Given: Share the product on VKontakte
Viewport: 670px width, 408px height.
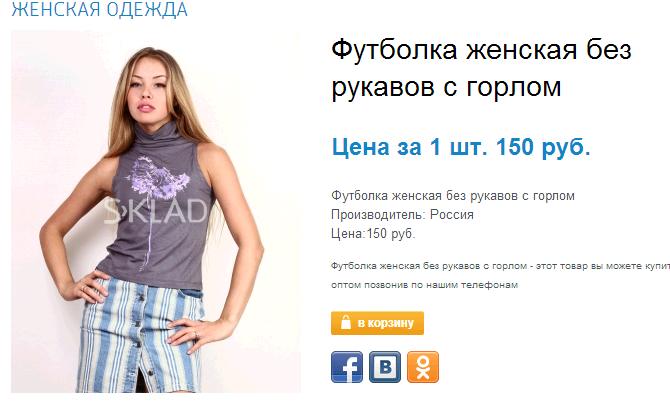Looking at the screenshot, I should click(x=385, y=367).
